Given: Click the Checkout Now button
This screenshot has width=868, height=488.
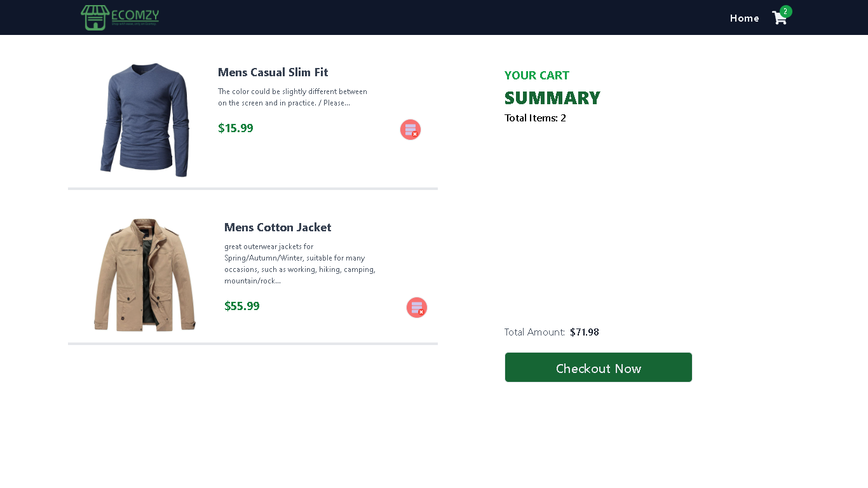Looking at the screenshot, I should point(598,367).
